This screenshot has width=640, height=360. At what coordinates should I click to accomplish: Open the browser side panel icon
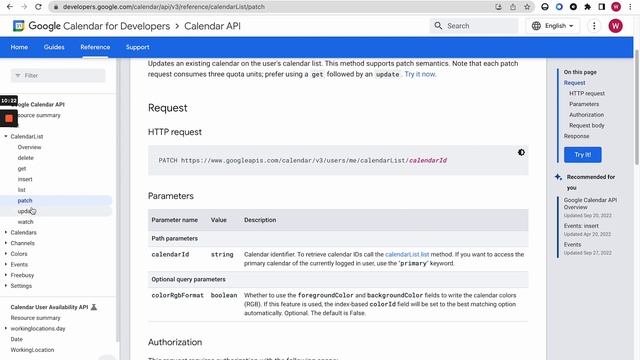[x=602, y=7]
